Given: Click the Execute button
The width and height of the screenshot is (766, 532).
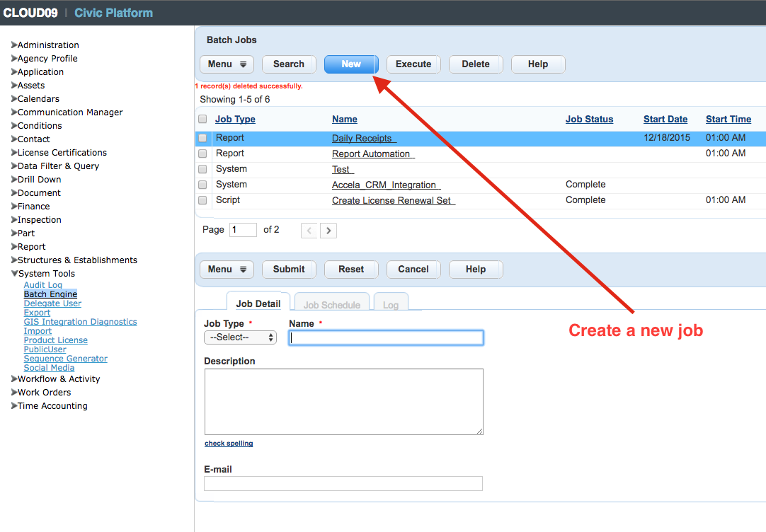Looking at the screenshot, I should click(413, 64).
